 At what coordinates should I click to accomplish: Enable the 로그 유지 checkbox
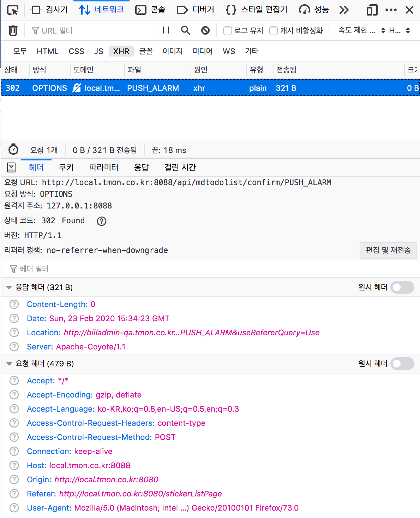point(228,31)
